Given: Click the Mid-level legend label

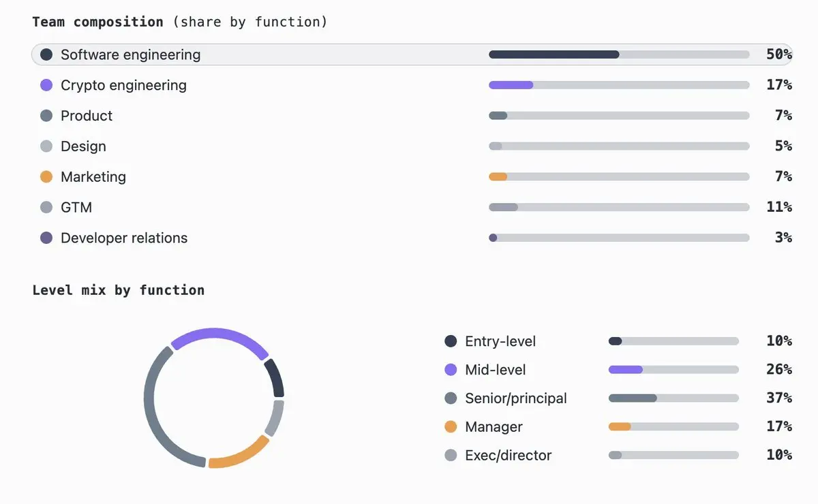Looking at the screenshot, I should (496, 370).
